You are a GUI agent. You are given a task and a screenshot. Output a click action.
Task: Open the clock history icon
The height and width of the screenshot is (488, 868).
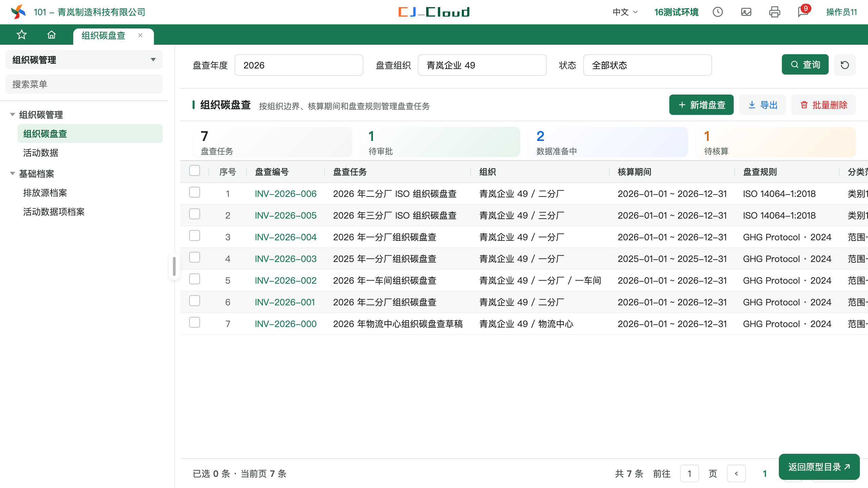718,12
